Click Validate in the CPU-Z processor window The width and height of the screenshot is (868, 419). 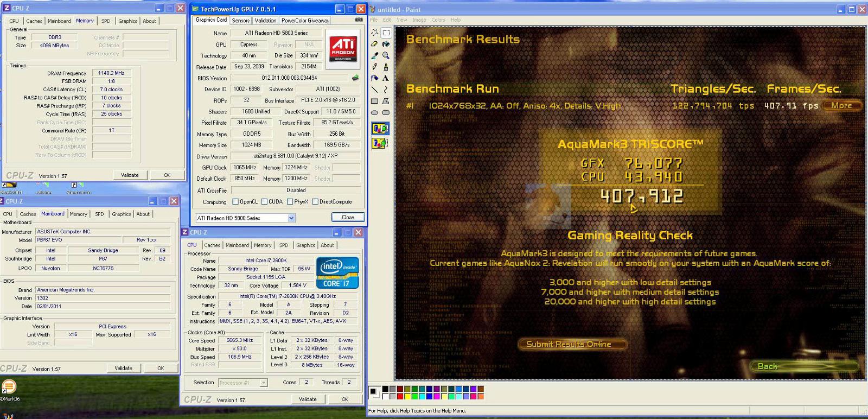point(308,399)
